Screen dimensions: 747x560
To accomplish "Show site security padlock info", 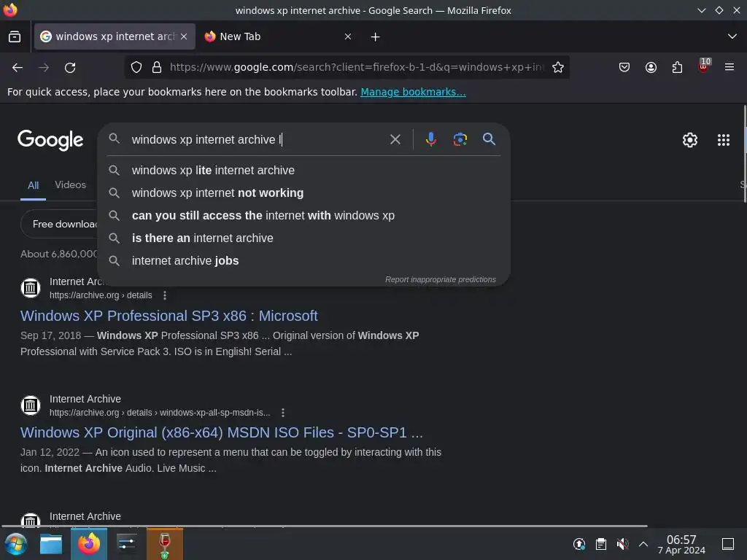I will (x=157, y=68).
